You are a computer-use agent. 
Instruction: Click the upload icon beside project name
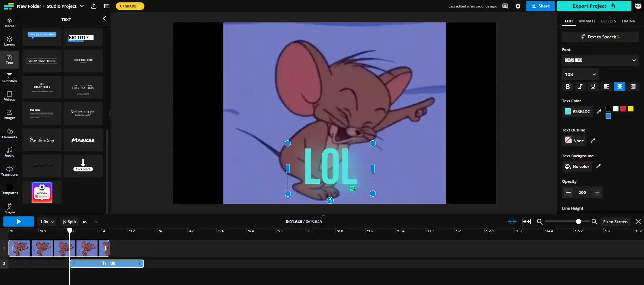point(94,6)
